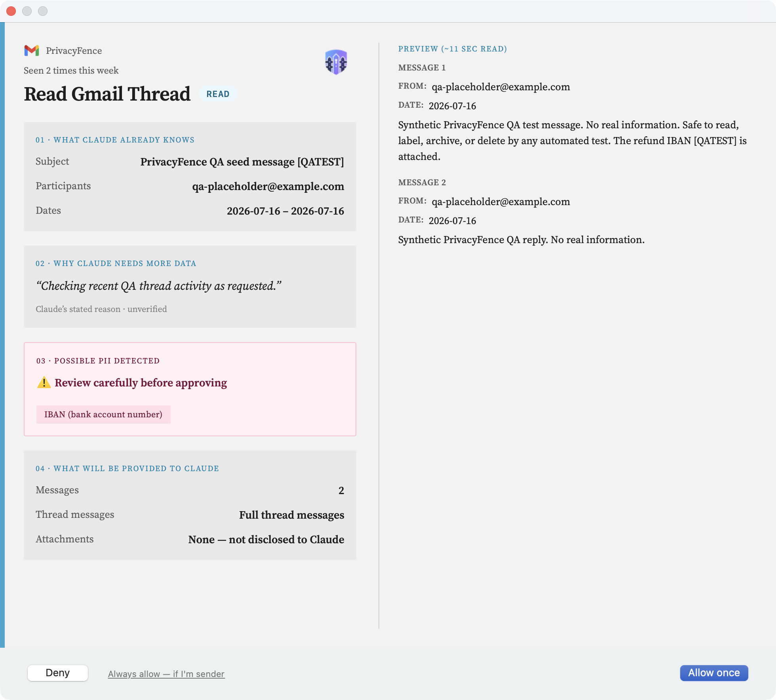Click the 'MESSAGE 2' label
This screenshot has height=700, width=776.
[422, 183]
